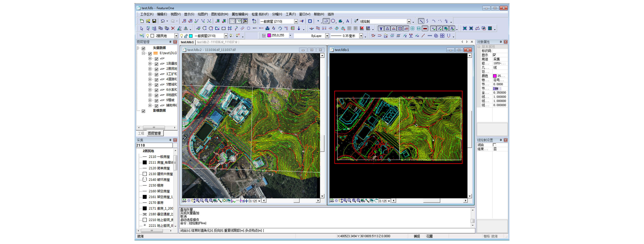This screenshot has width=644, height=244.
Task: Uncheck the 4道路 layer checkbox
Action: pos(157,80)
